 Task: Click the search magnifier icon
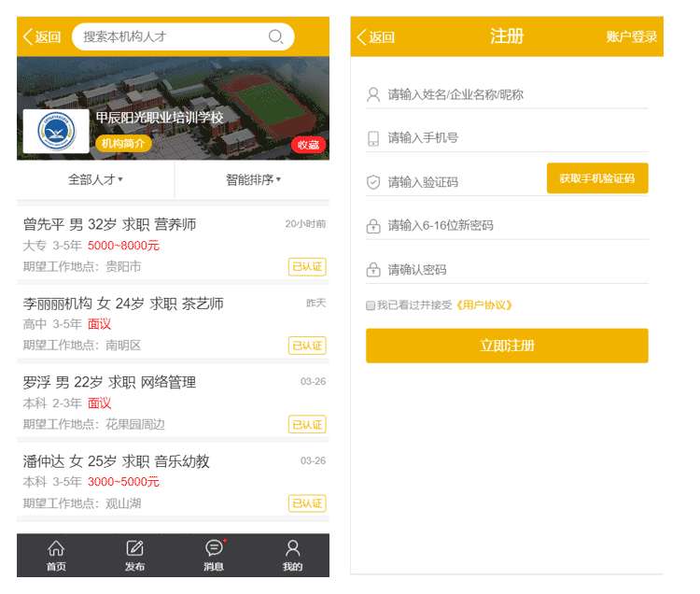[x=275, y=36]
